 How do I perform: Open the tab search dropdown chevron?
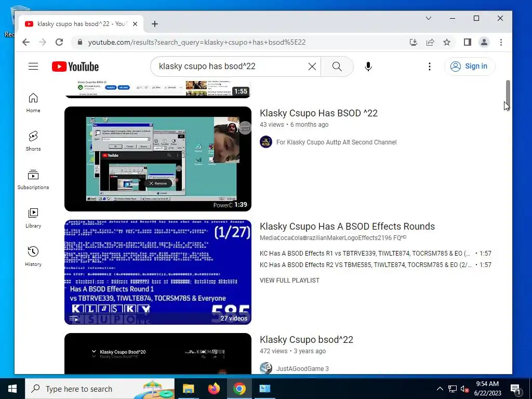pos(429,18)
